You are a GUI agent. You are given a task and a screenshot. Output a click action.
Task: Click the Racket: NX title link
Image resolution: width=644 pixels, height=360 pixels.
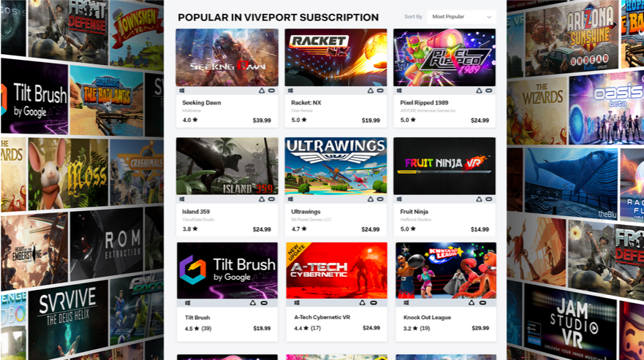pyautogui.click(x=306, y=103)
